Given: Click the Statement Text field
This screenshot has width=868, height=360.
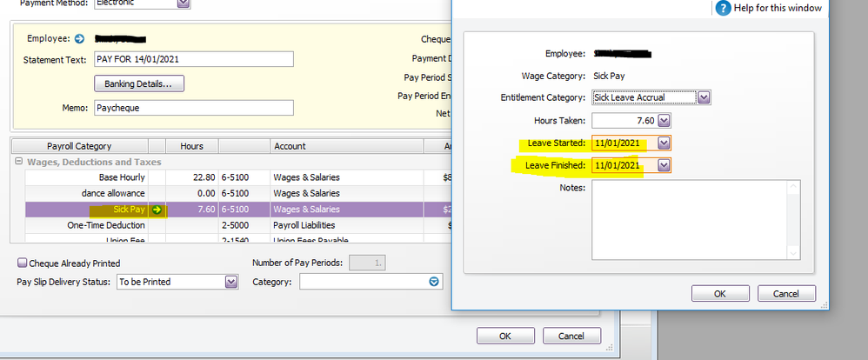Looking at the screenshot, I should pyautogui.click(x=193, y=59).
